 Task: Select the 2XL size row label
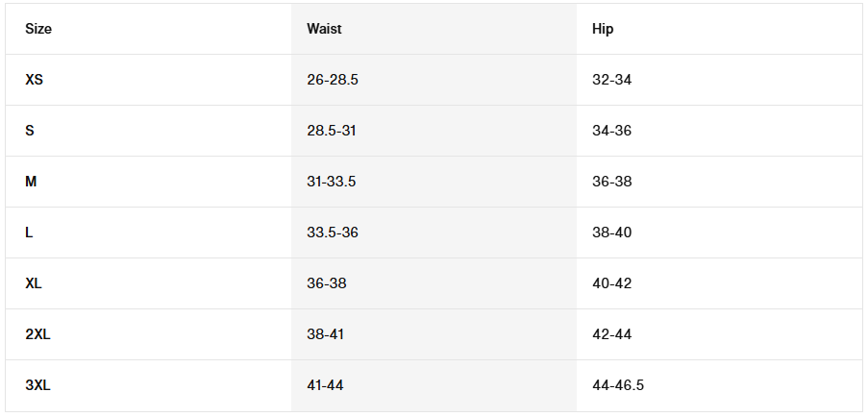pyautogui.click(x=37, y=334)
